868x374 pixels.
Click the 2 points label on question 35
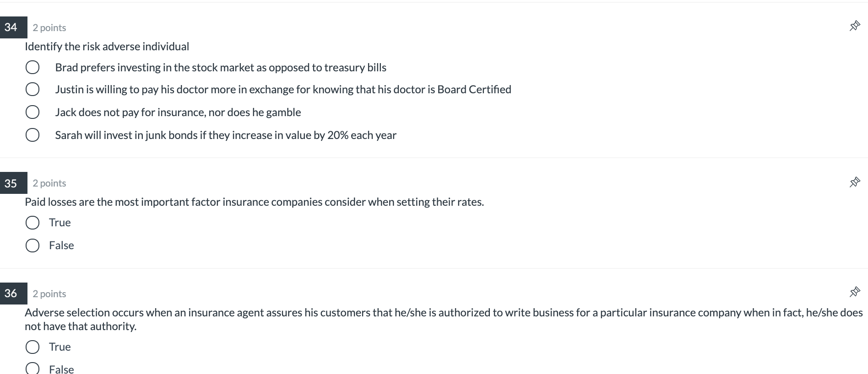[49, 183]
